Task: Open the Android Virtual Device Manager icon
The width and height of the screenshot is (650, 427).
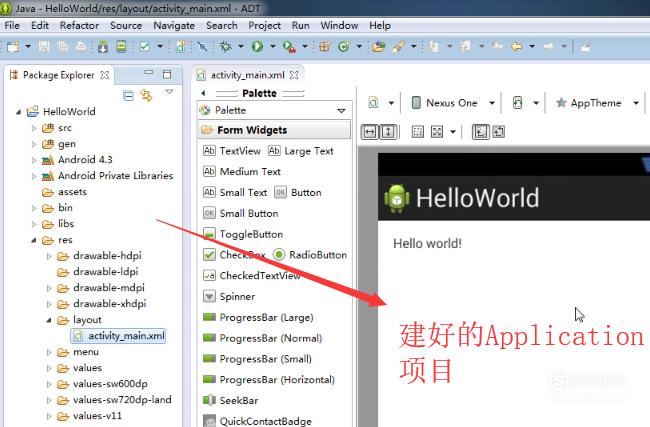Action: 121,46
